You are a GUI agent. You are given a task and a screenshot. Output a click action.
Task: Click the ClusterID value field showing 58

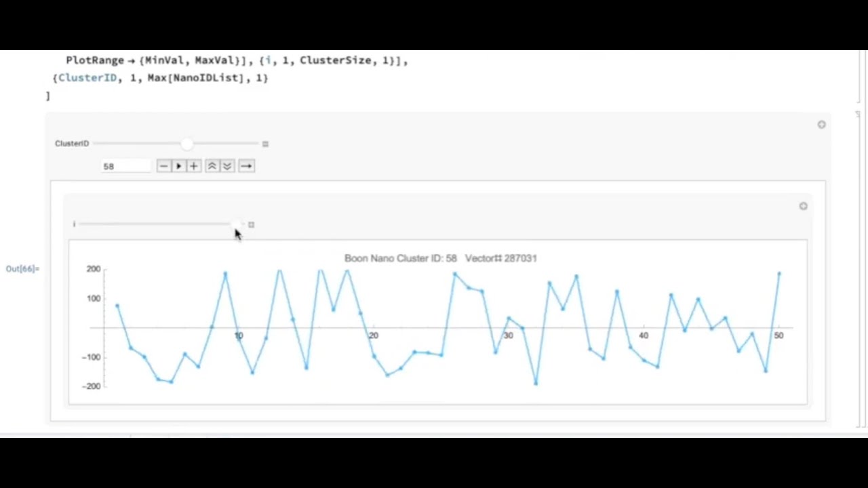point(126,166)
